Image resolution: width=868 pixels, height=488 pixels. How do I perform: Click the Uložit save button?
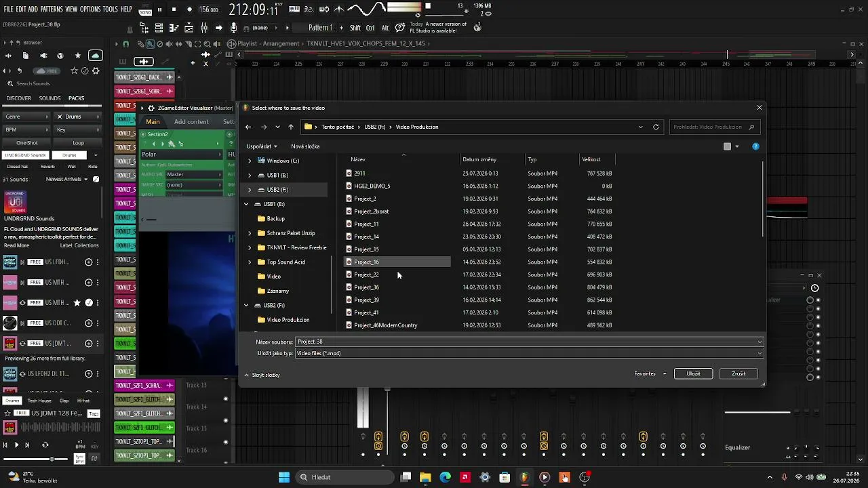[693, 373]
